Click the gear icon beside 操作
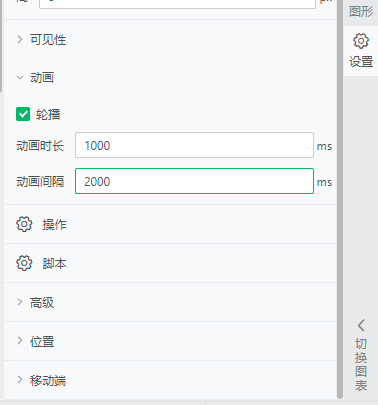This screenshot has height=405, width=378. pos(24,224)
